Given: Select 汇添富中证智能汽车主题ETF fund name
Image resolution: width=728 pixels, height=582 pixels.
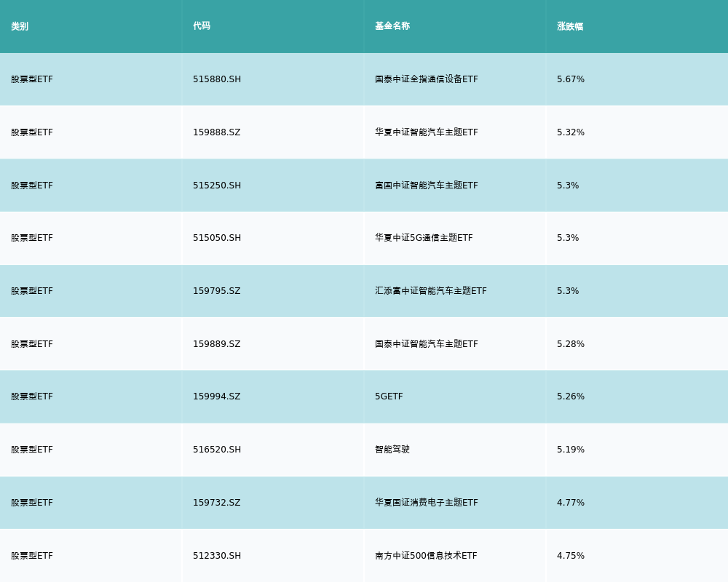Looking at the screenshot, I should pos(431,291).
